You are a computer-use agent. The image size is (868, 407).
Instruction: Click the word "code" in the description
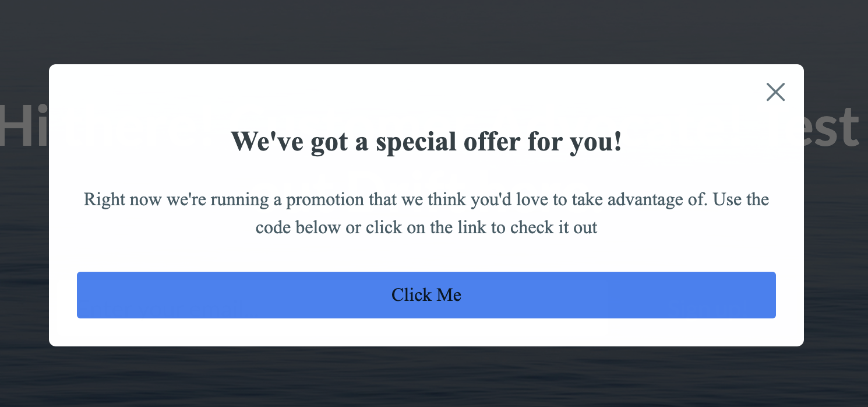(x=273, y=227)
